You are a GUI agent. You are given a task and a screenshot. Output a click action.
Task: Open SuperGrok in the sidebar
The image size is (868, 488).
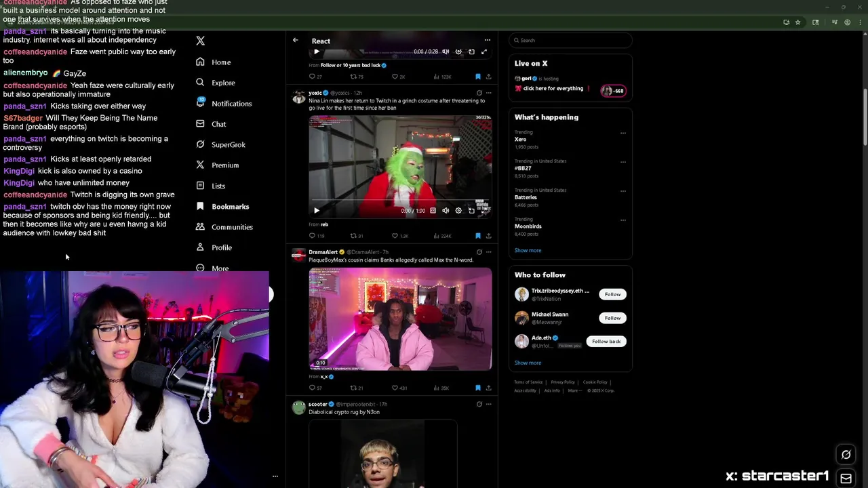click(x=220, y=144)
